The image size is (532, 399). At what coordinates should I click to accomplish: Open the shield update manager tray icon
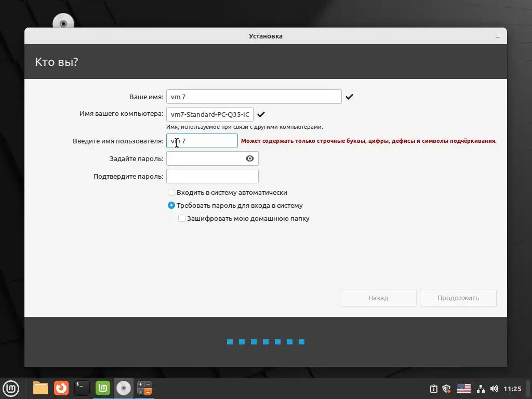pos(446,389)
